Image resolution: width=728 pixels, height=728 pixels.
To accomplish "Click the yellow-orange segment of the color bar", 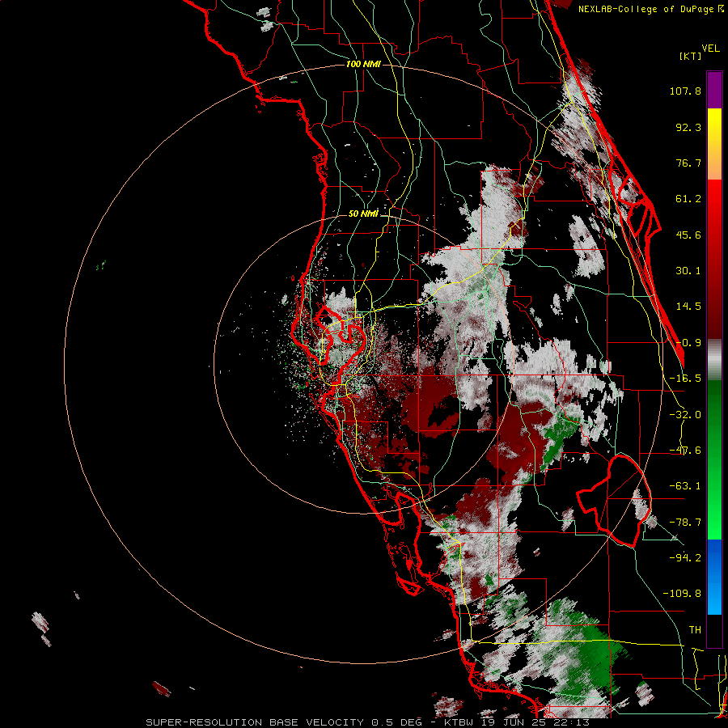I will pos(714,144).
